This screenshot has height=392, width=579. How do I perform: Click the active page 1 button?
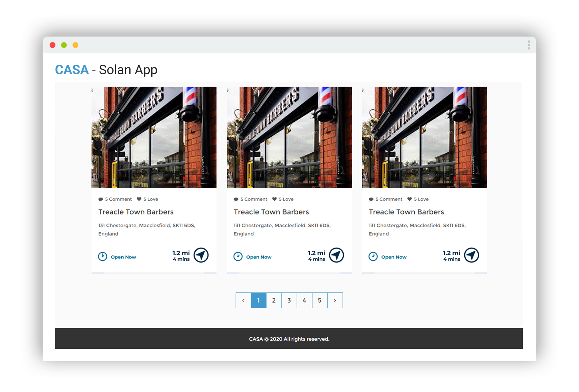pos(259,300)
